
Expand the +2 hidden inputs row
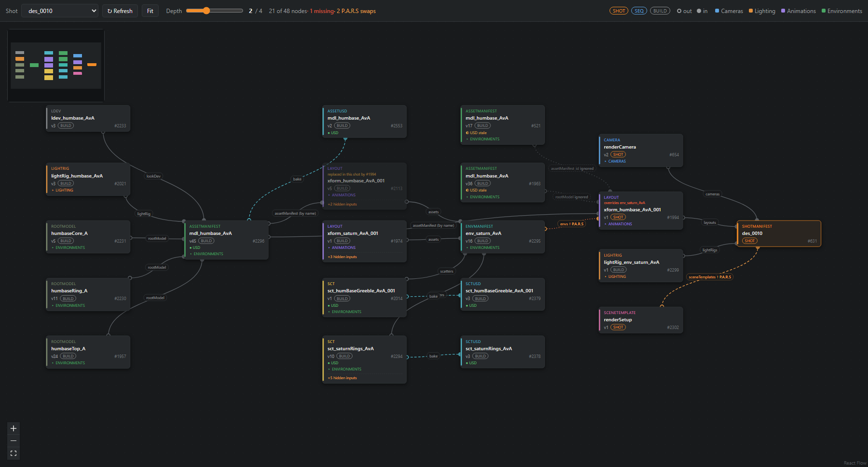point(342,205)
